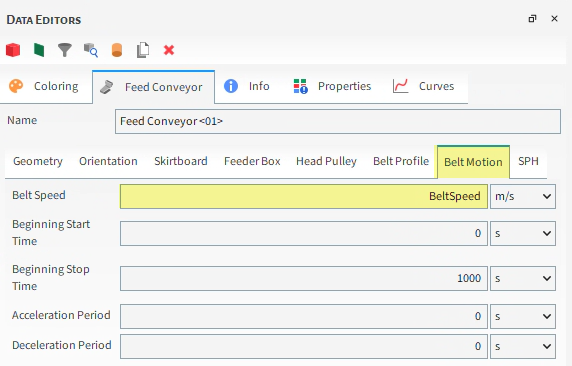Click the red X delete icon
Viewport: 572px width, 366px height.
tap(169, 50)
